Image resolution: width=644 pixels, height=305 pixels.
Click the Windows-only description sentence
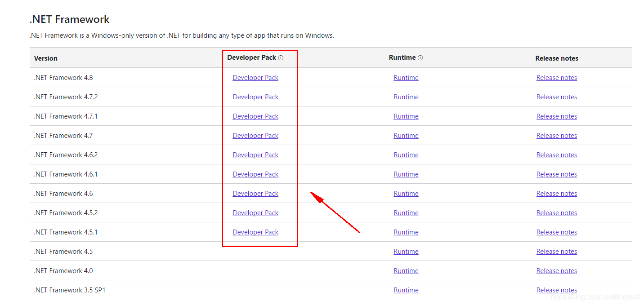point(182,35)
